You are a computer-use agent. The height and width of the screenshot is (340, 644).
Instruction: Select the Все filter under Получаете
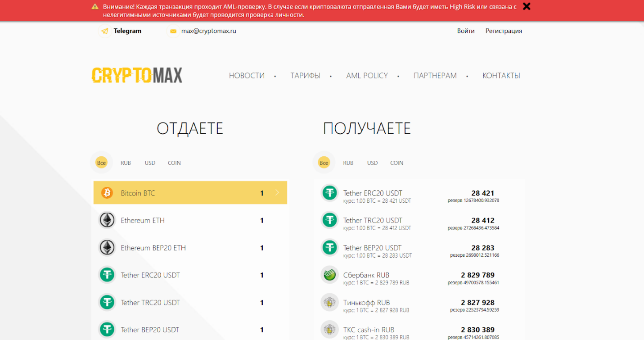324,163
